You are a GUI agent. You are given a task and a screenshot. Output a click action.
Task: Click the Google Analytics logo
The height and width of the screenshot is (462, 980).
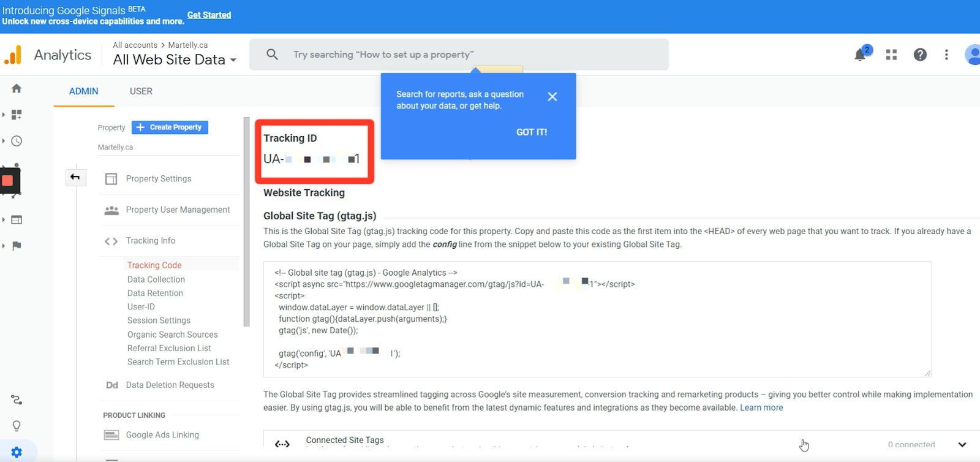[x=13, y=55]
